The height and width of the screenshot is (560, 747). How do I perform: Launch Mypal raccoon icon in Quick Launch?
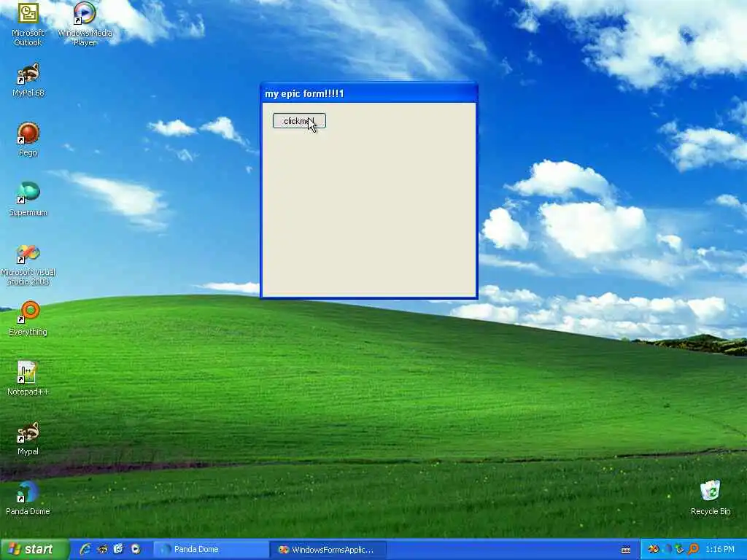102,549
